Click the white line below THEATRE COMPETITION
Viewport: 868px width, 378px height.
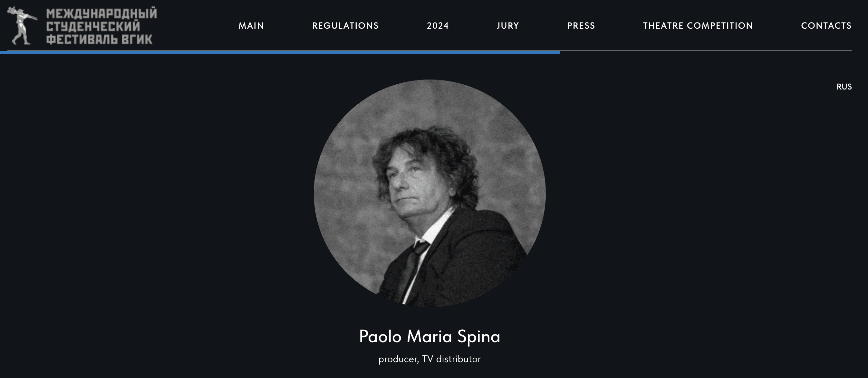[698, 51]
